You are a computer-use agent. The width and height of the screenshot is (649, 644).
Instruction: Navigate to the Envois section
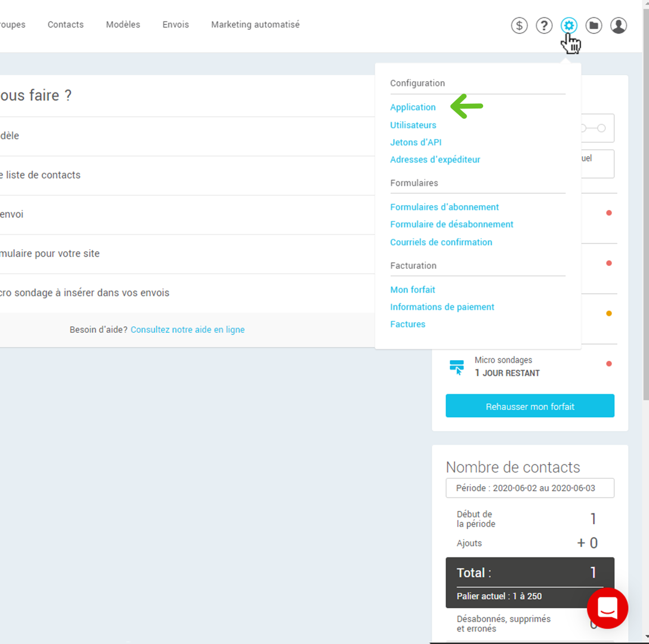[x=175, y=24]
